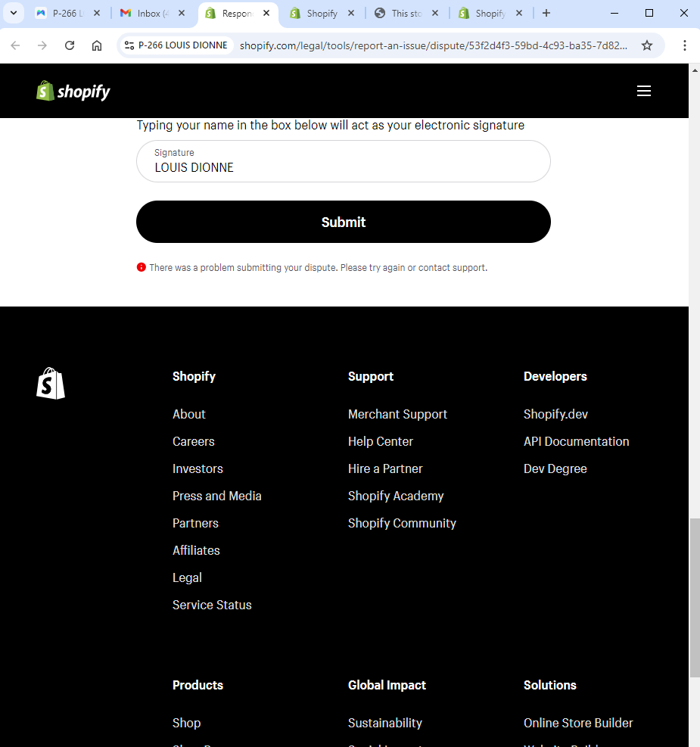Open the Shopify Community link
Viewport: 700px width, 747px height.
pos(402,523)
